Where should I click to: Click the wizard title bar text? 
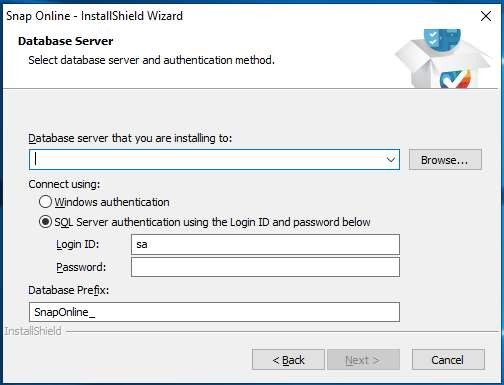click(95, 16)
